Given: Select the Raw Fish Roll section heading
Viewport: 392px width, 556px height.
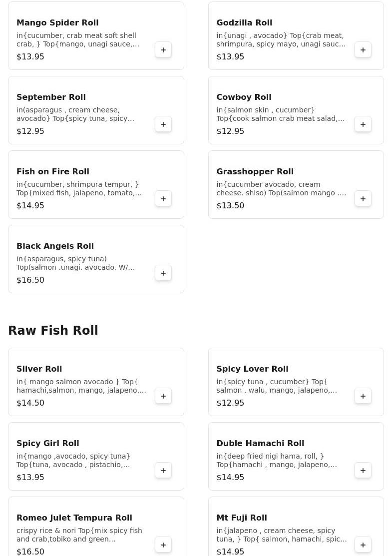Looking at the screenshot, I should pos(53,331).
